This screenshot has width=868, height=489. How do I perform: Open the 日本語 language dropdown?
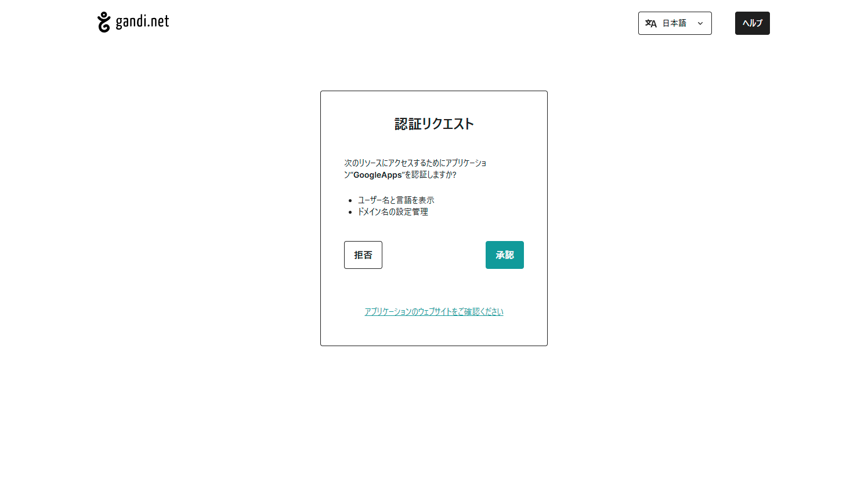(675, 23)
